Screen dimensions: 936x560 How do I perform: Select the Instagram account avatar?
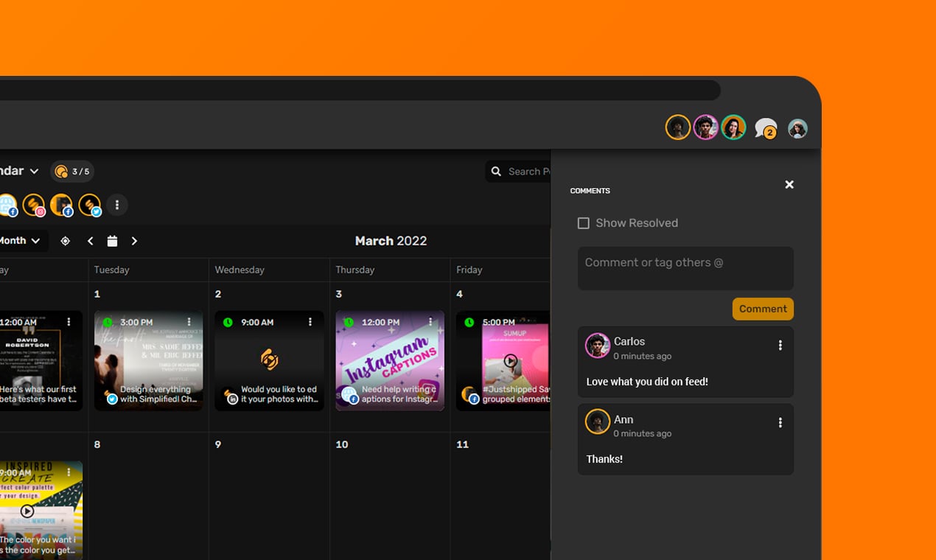coord(34,205)
